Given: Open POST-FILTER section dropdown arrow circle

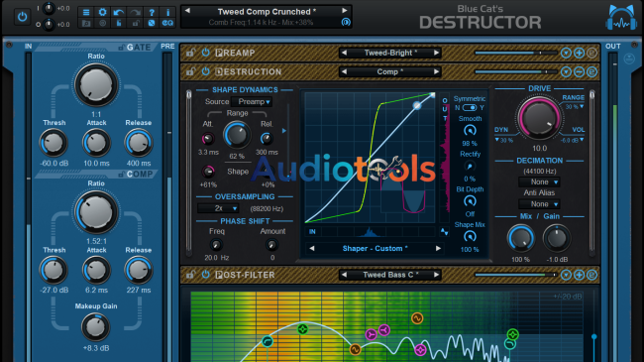Looking at the screenshot, I should 566,275.
